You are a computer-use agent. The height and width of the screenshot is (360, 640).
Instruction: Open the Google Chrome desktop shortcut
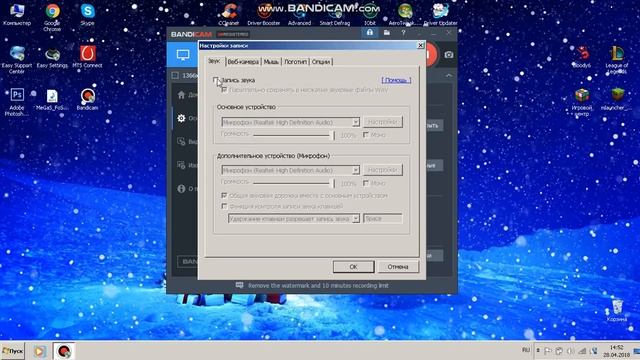click(52, 17)
